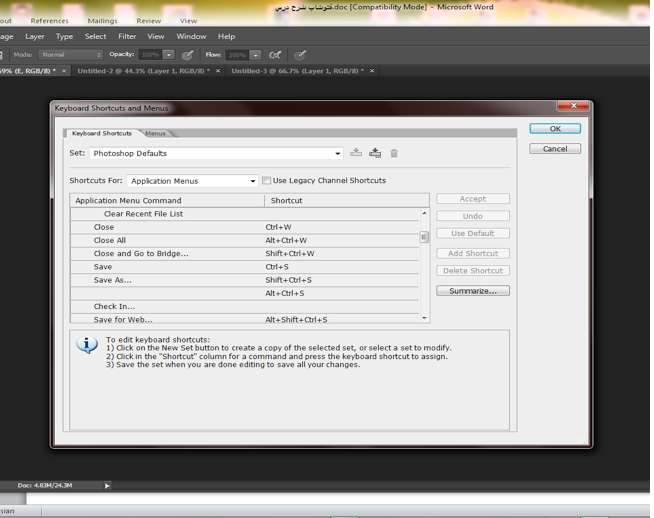Select the Close command row
The width and height of the screenshot is (654, 518).
coord(245,227)
